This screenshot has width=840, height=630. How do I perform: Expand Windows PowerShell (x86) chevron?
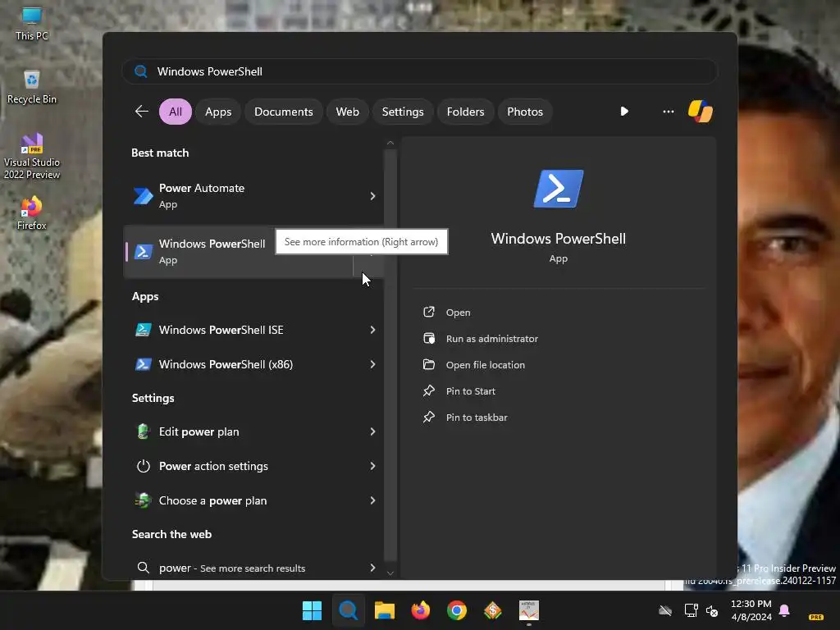coord(372,364)
